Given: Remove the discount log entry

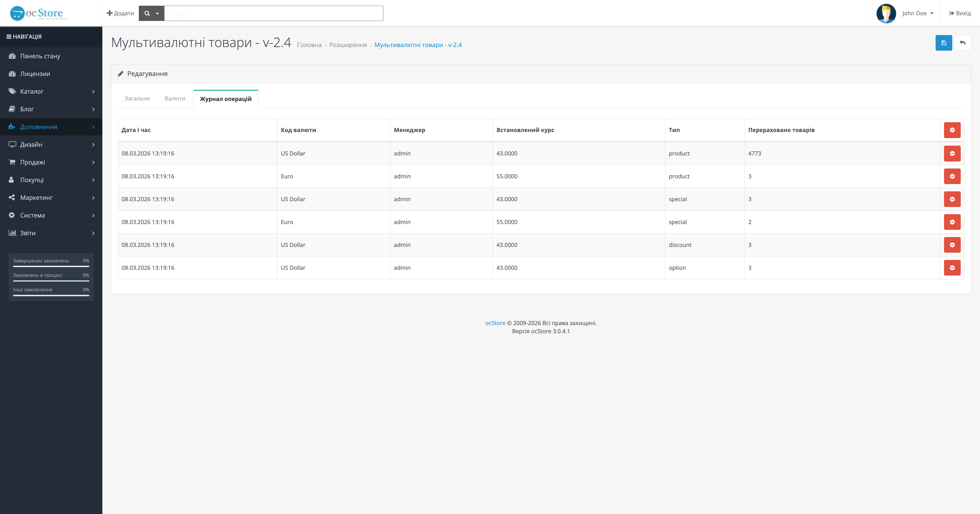Looking at the screenshot, I should tap(952, 245).
